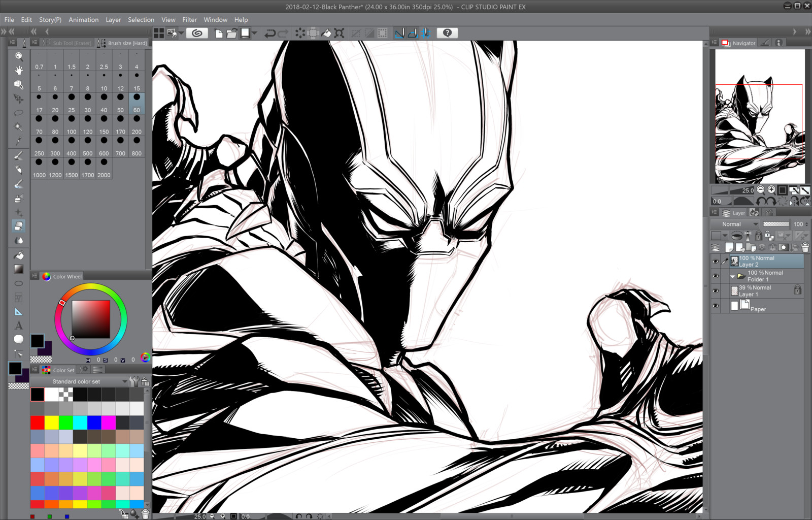Select the Move layer tool
Viewport: 812px width, 520px height.
point(19,99)
